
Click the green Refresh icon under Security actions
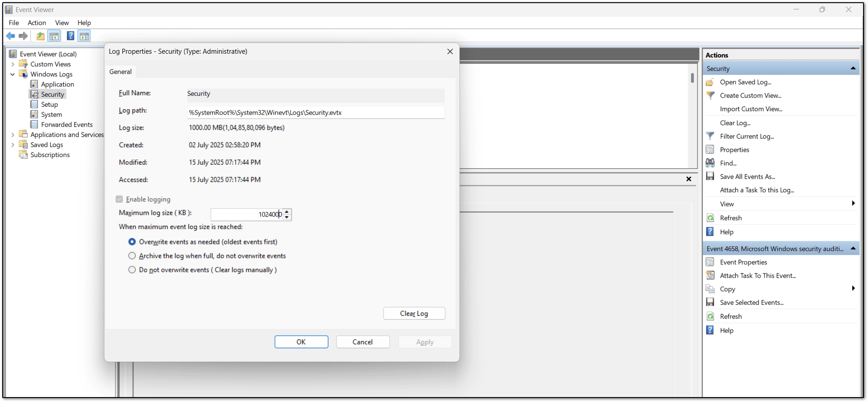point(710,218)
